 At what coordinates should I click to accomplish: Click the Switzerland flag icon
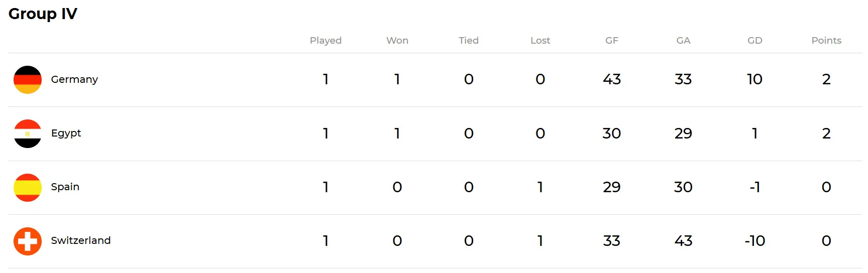pyautogui.click(x=28, y=241)
